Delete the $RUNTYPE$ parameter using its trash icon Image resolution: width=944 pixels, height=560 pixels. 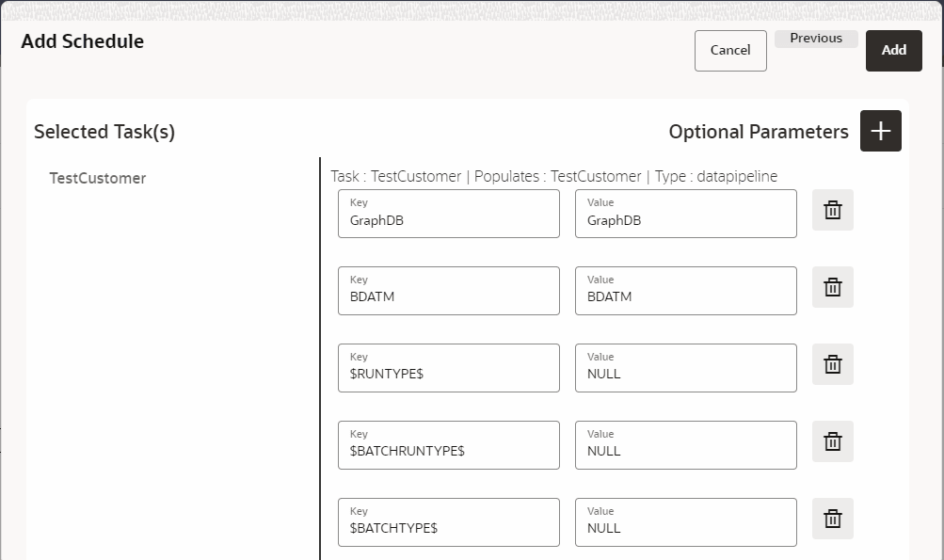click(832, 364)
